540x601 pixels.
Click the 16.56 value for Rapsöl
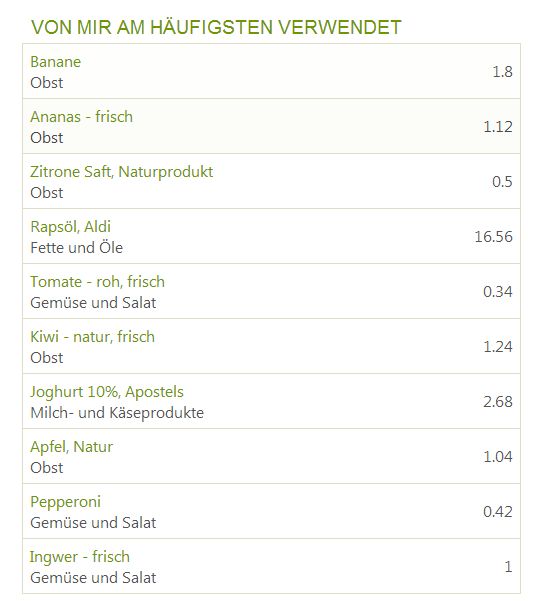point(493,236)
